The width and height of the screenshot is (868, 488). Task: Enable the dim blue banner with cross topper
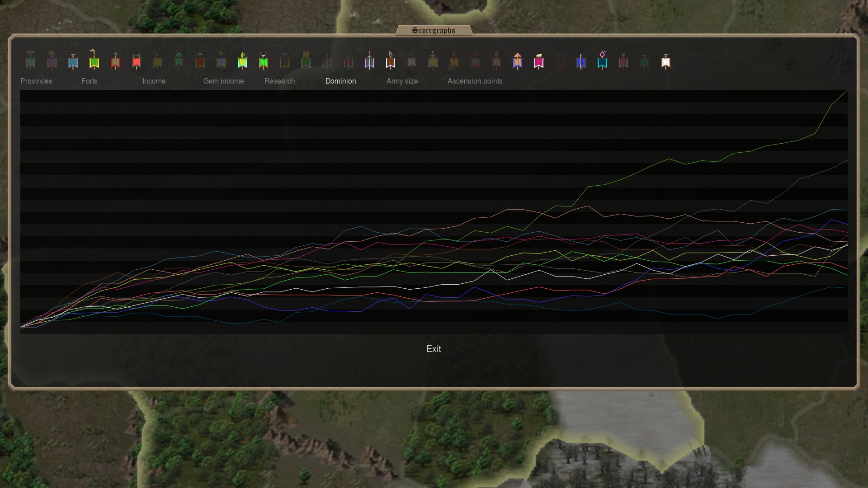(221, 60)
